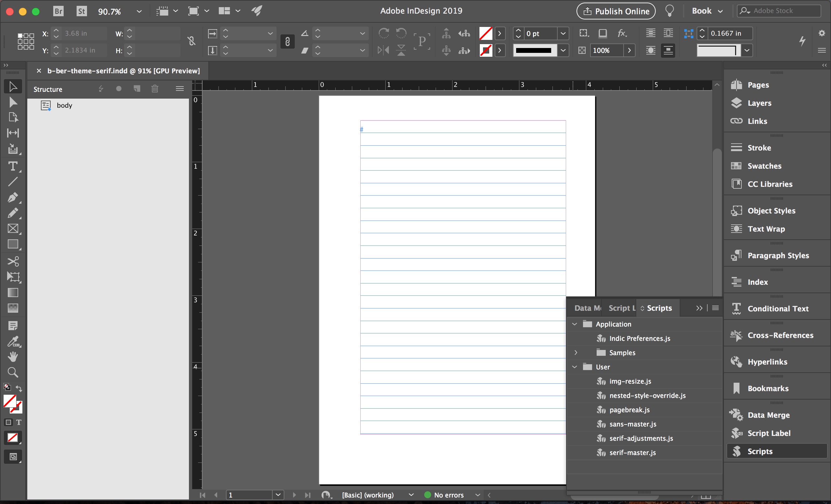The image size is (831, 504).
Task: Open the page number dropdown arrow
Action: 278,495
